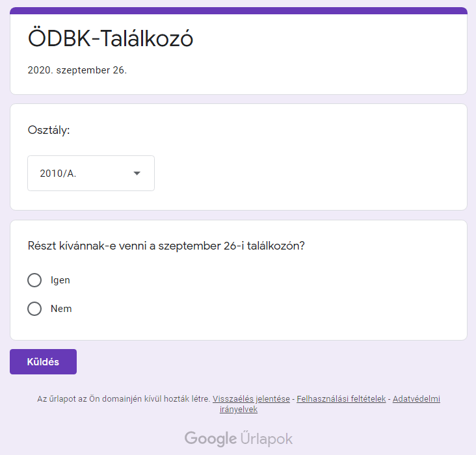Click the Űrlapok word in the footer logo
The width and height of the screenshot is (476, 455).
[267, 439]
